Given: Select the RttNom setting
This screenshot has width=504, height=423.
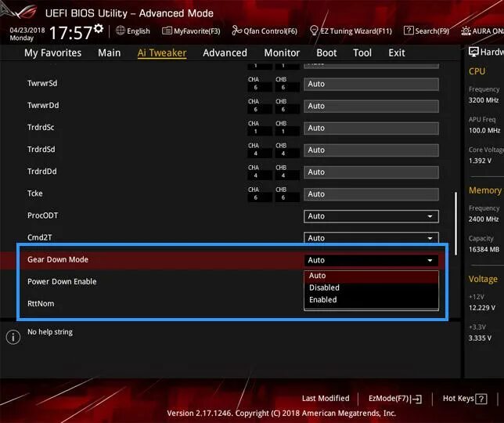Looking at the screenshot, I should (41, 304).
